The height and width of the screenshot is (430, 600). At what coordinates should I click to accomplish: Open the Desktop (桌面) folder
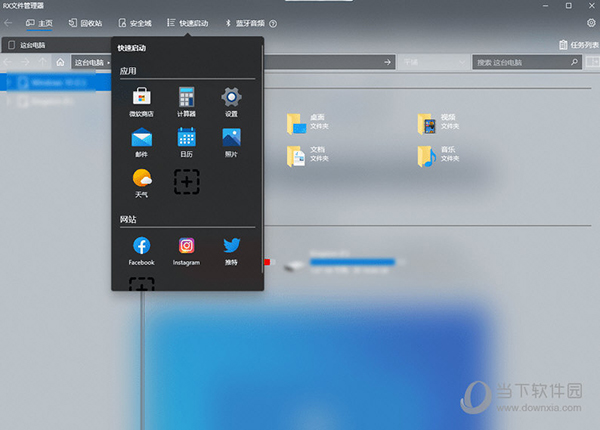308,123
